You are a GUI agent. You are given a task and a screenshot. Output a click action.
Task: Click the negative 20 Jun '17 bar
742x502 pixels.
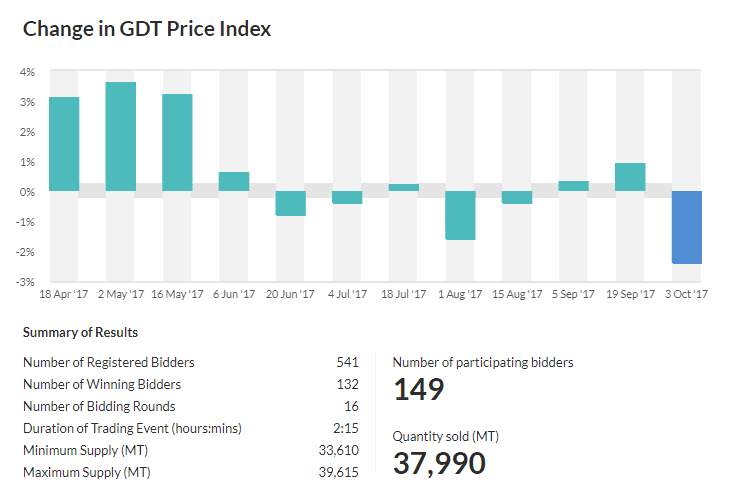291,203
